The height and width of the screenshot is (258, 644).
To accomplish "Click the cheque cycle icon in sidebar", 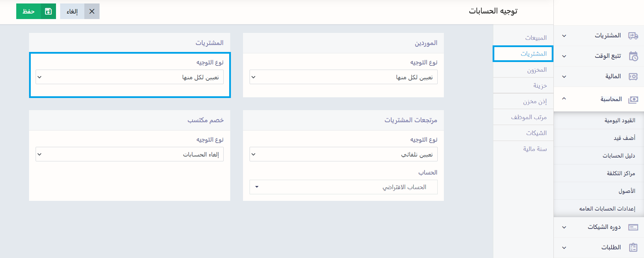I will tap(633, 227).
